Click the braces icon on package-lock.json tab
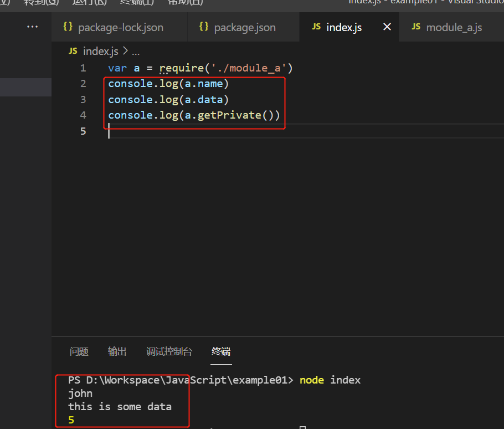504x429 pixels. click(x=68, y=27)
